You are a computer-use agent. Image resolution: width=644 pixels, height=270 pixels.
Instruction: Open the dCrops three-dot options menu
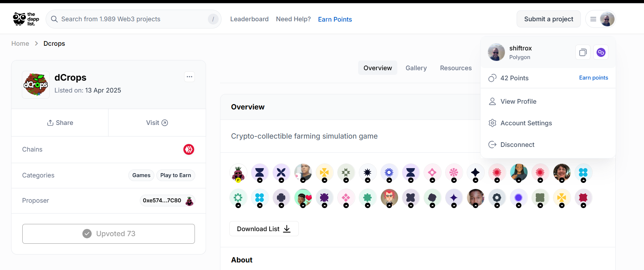(x=189, y=77)
